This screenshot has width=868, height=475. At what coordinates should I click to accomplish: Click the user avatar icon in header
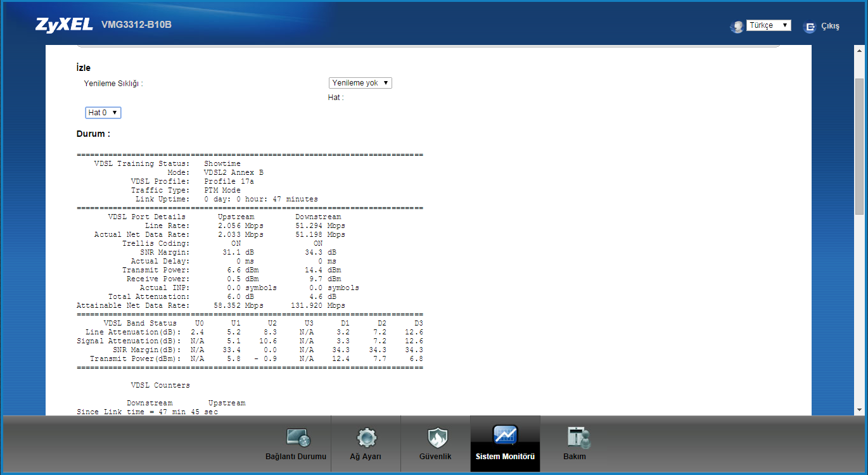pyautogui.click(x=736, y=27)
